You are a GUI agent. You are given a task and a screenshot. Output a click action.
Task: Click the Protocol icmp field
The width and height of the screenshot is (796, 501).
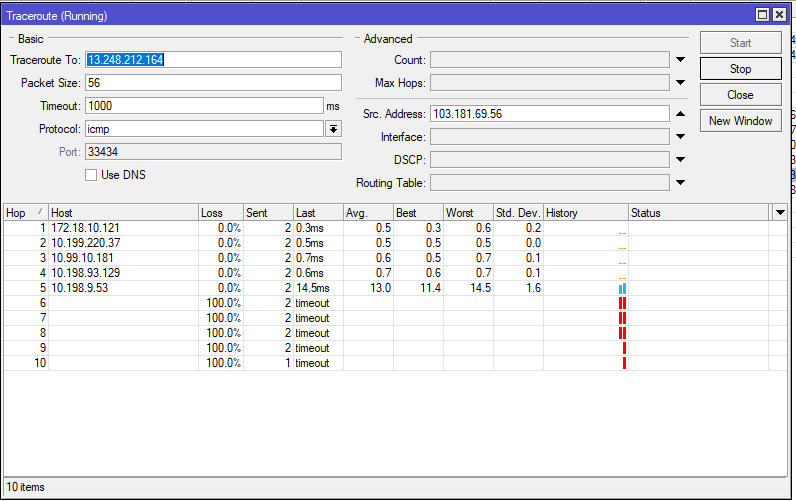click(204, 129)
